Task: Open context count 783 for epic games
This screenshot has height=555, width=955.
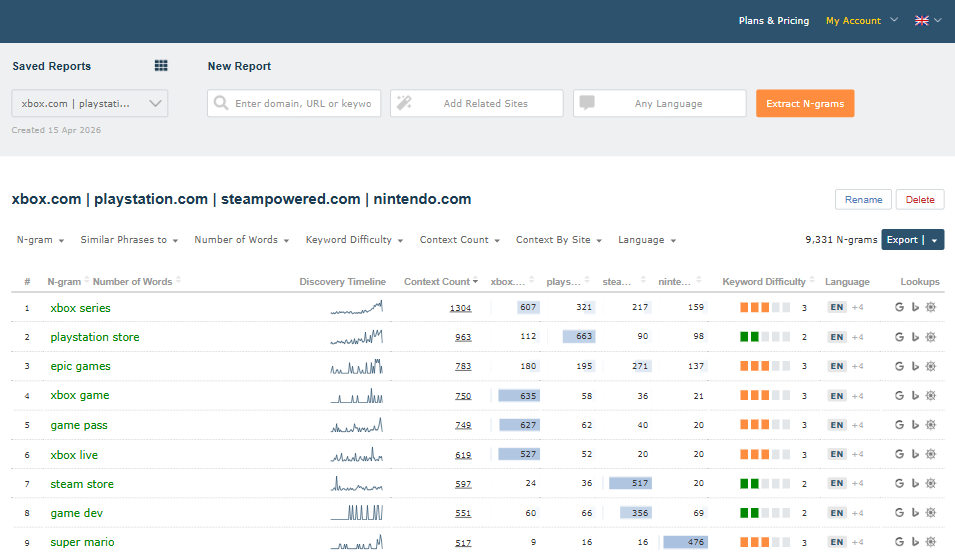Action: point(463,366)
